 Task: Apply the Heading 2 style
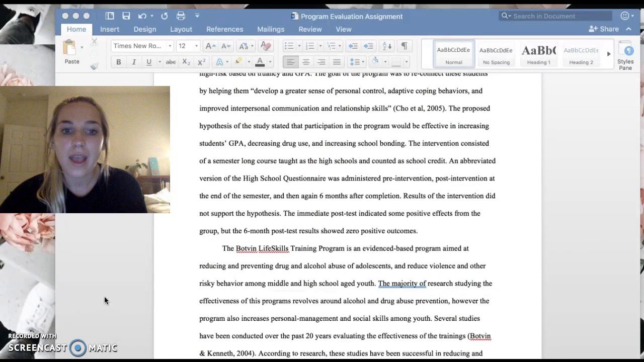581,54
